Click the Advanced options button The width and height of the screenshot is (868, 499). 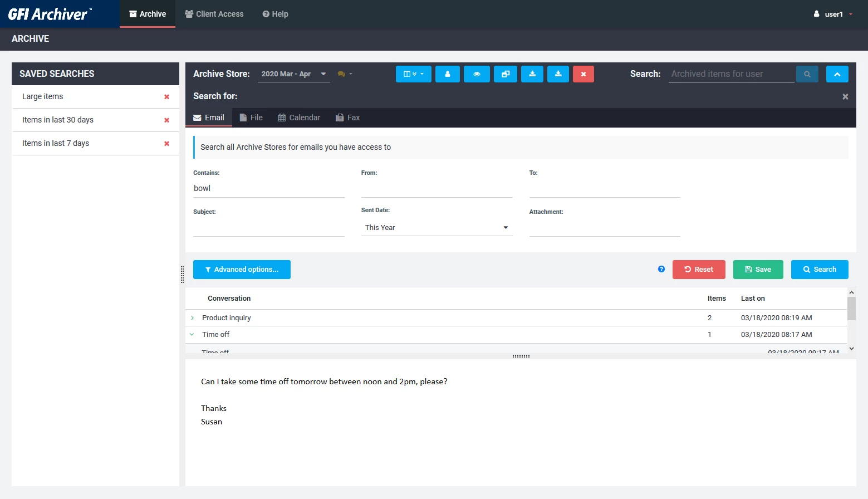(242, 270)
